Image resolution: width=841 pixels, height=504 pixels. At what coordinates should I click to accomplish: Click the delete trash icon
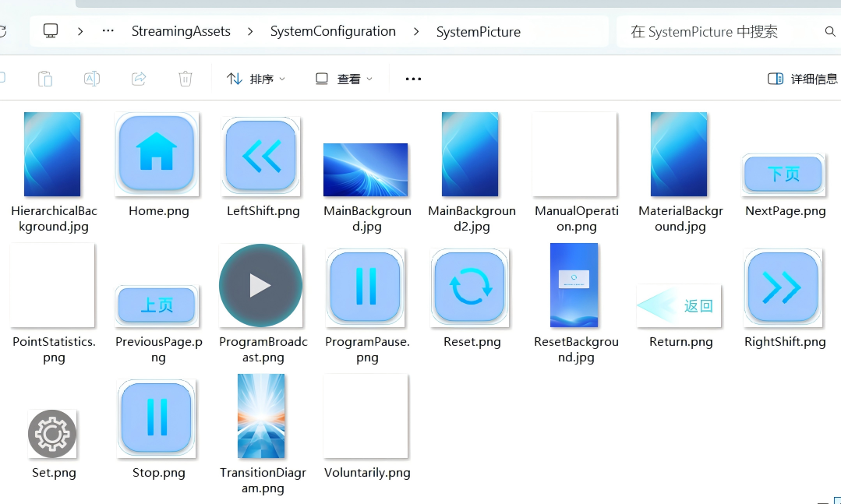pyautogui.click(x=186, y=79)
